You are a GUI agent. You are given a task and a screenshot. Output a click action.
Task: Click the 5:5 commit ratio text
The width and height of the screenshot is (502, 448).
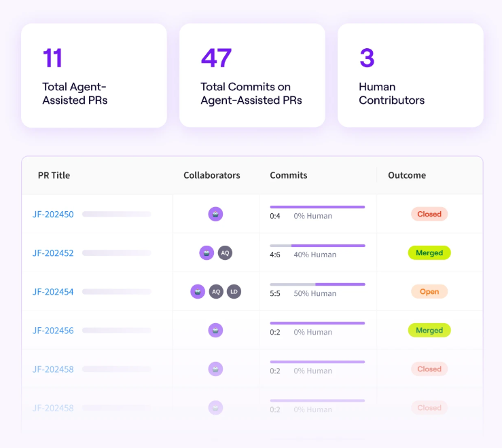[x=275, y=293]
